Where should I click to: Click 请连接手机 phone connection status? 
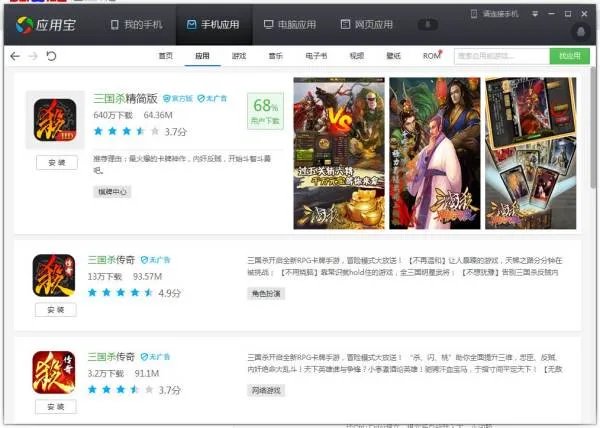point(494,14)
